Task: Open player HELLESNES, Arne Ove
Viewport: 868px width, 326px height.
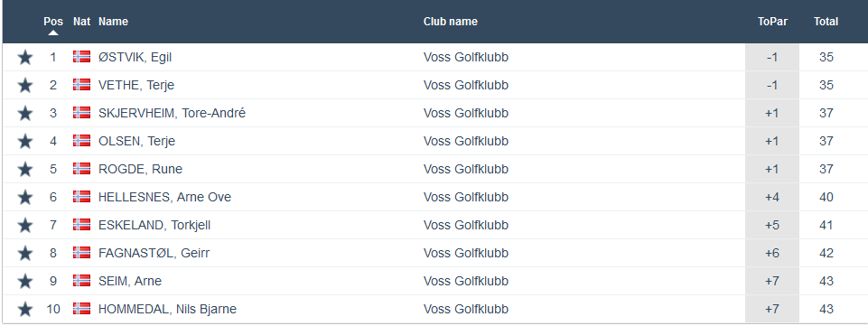Action: pos(165,197)
